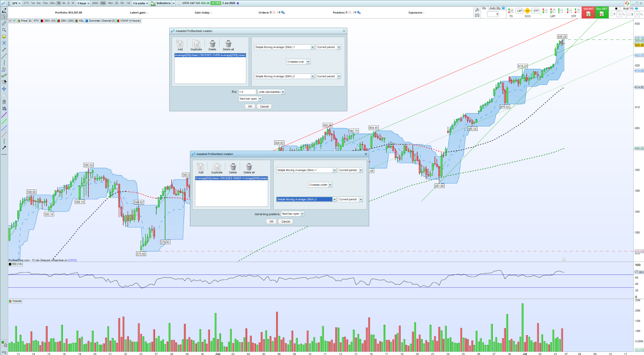Click the Qty input field showing 9
Screen dimensions: 644x355
point(493,14)
